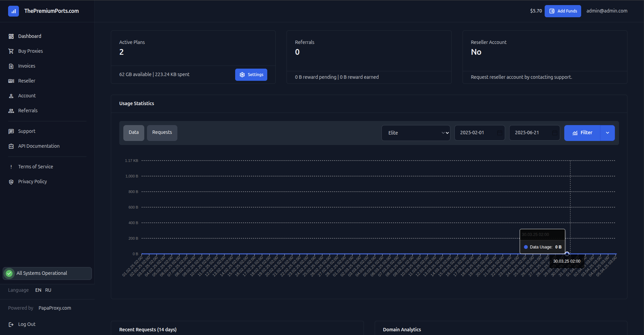
Task: Switch language to RU
Action: pos(48,290)
